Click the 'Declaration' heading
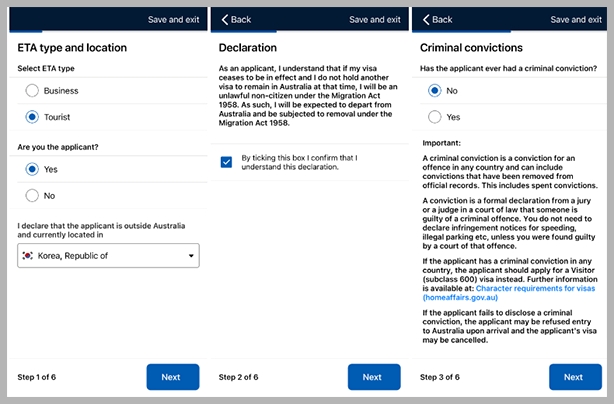This screenshot has height=404, width=614. (247, 48)
